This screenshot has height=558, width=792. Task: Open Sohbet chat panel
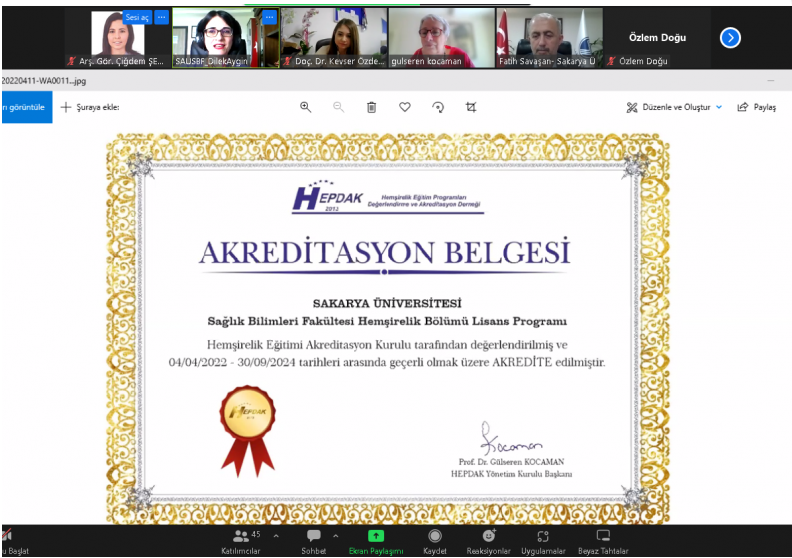click(x=314, y=541)
